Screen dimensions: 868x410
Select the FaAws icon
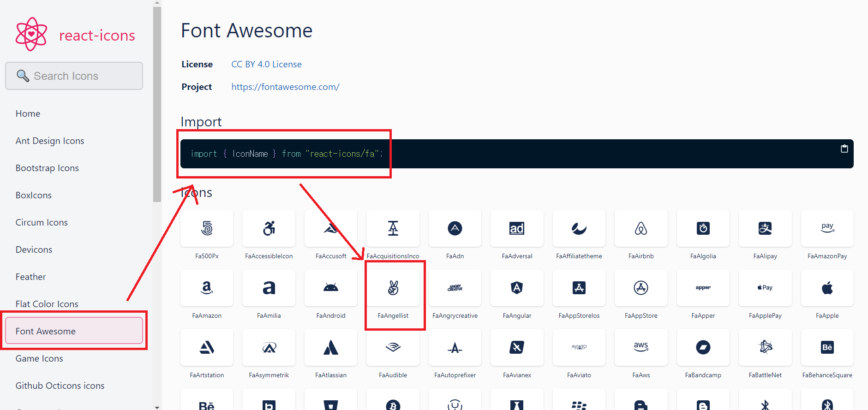[x=641, y=347]
